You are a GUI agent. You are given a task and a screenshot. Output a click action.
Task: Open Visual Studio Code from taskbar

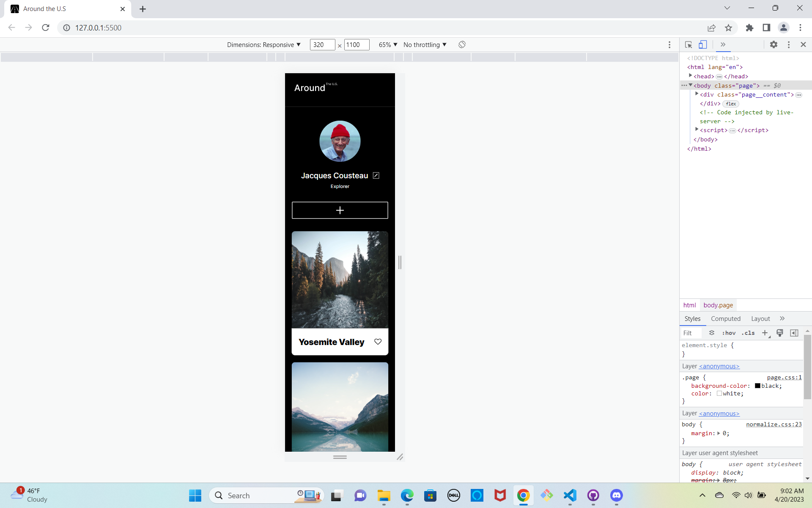[570, 495]
